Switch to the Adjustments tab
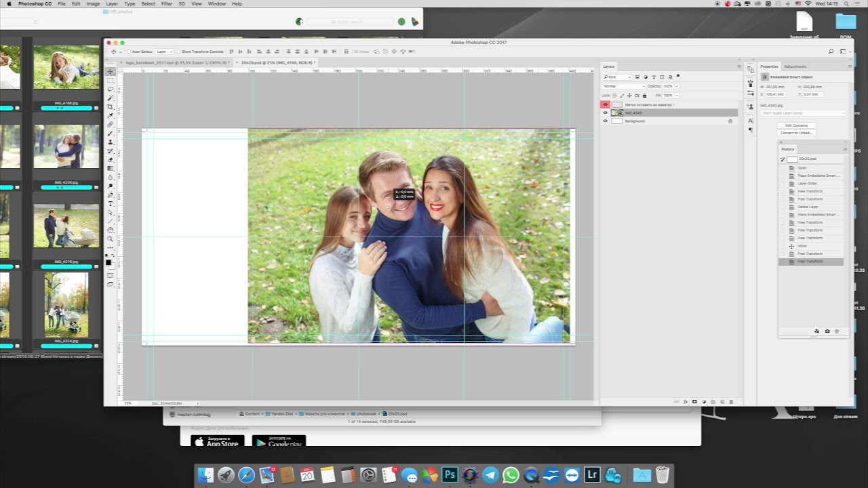The width and height of the screenshot is (868, 488). tap(795, 66)
